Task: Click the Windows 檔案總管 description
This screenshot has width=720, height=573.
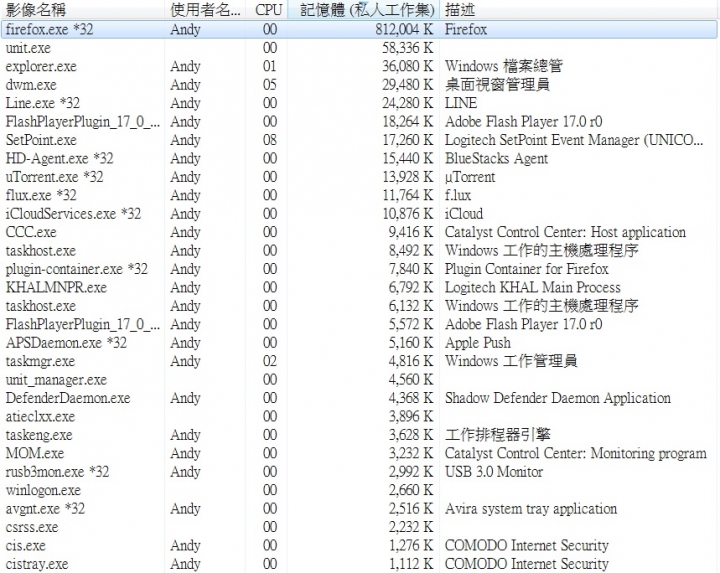Action: click(x=504, y=66)
